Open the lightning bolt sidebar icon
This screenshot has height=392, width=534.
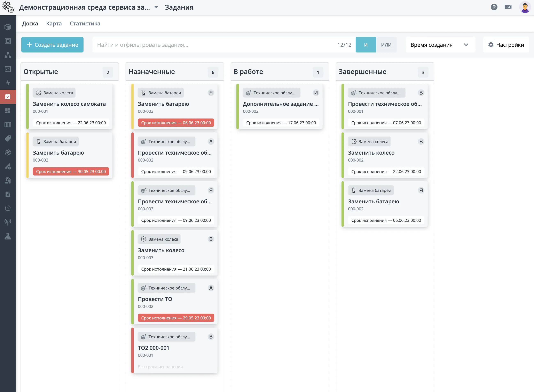tap(8, 83)
